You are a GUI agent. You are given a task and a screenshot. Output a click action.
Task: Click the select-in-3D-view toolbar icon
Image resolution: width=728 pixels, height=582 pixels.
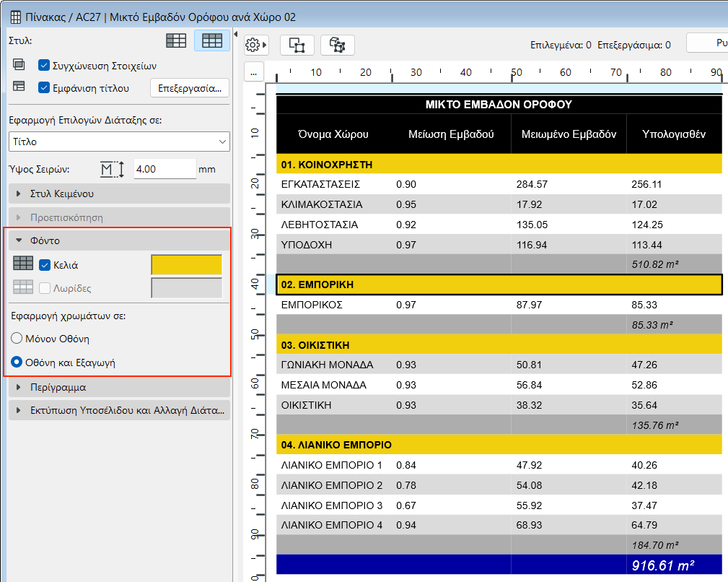(337, 45)
